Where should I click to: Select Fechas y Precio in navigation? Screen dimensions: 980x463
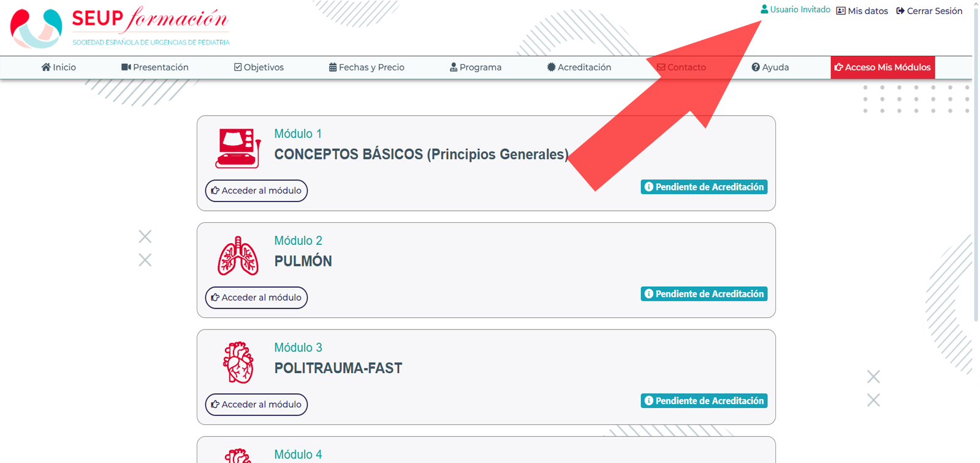point(367,67)
